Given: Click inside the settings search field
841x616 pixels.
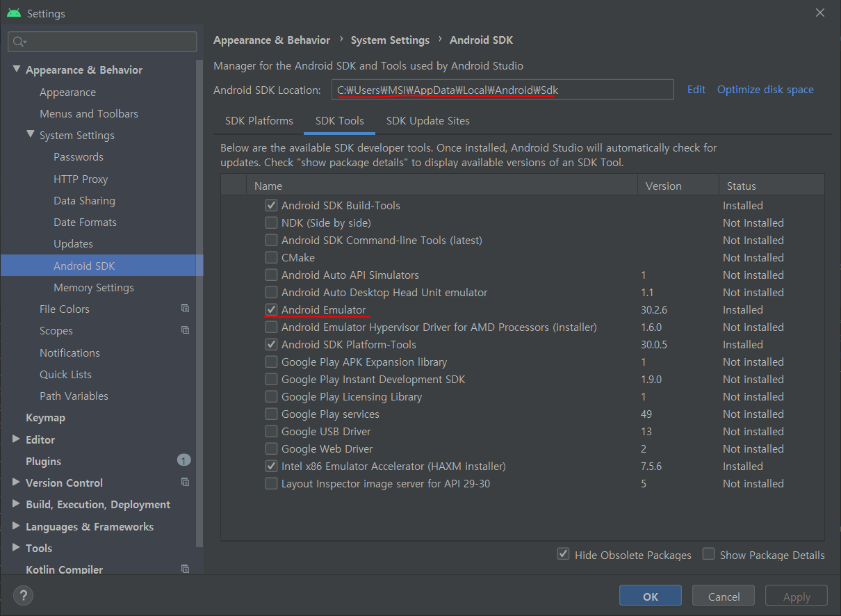Looking at the screenshot, I should (x=102, y=42).
